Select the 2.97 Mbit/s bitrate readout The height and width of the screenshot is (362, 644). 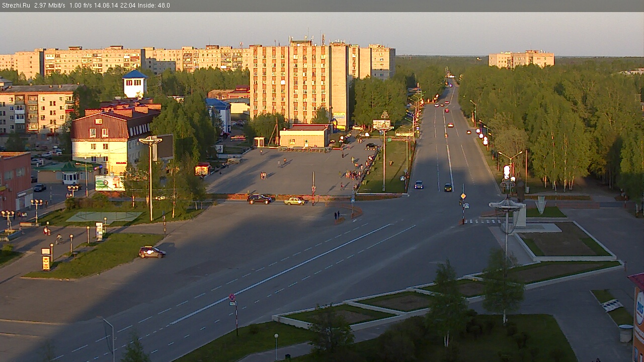click(50, 6)
